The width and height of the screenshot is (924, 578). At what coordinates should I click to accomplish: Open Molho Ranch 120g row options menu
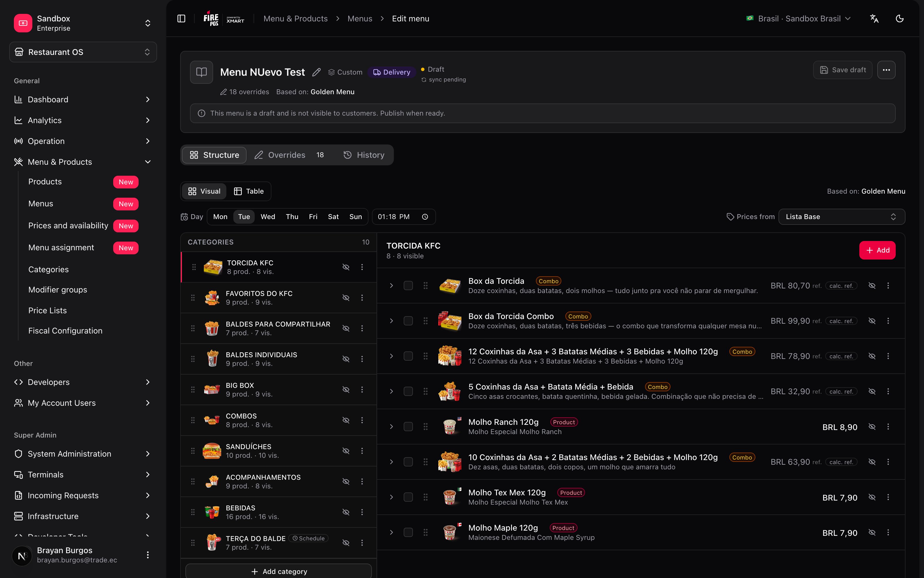(888, 427)
